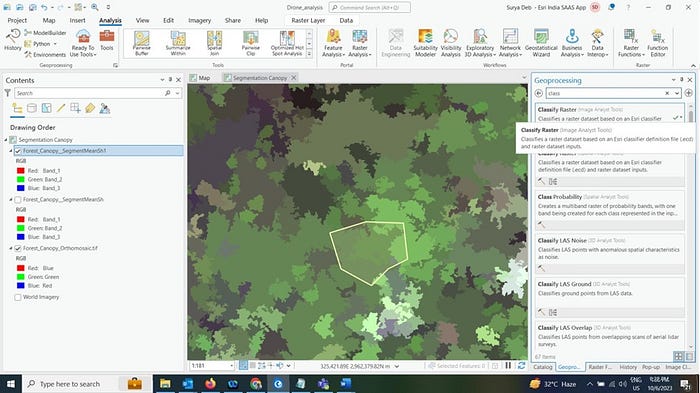Screen dimensions: 700x393
Task: Open the History pane button
Action: (12, 40)
